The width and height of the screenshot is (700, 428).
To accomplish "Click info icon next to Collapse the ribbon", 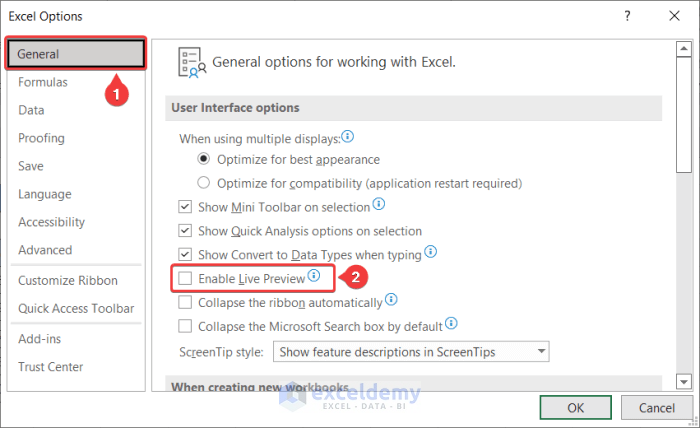I will pyautogui.click(x=391, y=299).
